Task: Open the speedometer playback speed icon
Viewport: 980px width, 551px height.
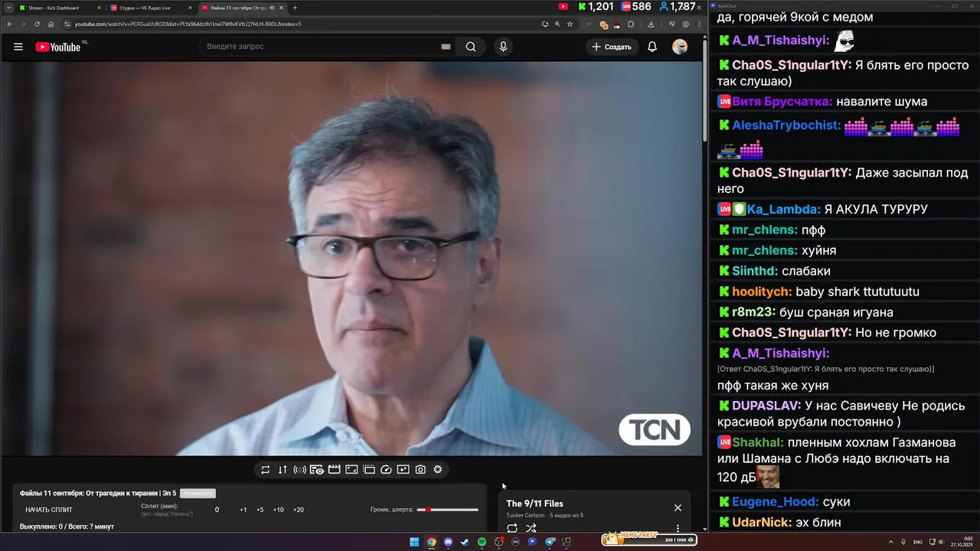Action: click(x=386, y=470)
